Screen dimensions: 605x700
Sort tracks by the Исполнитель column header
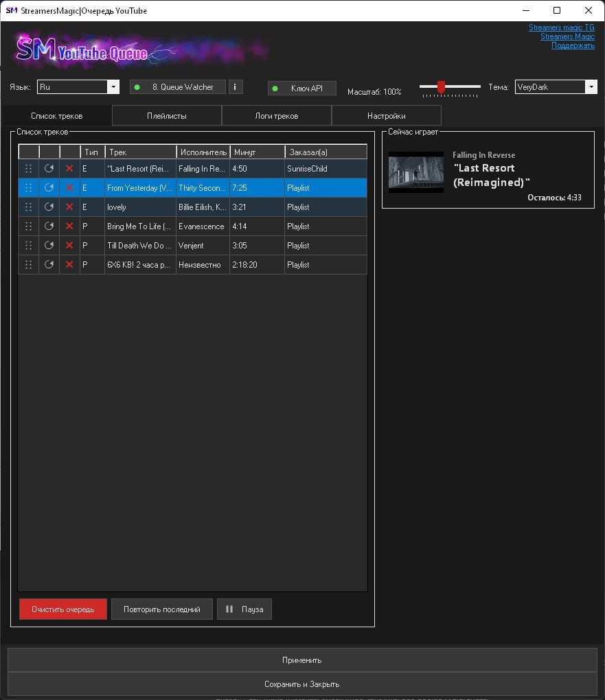pos(203,152)
